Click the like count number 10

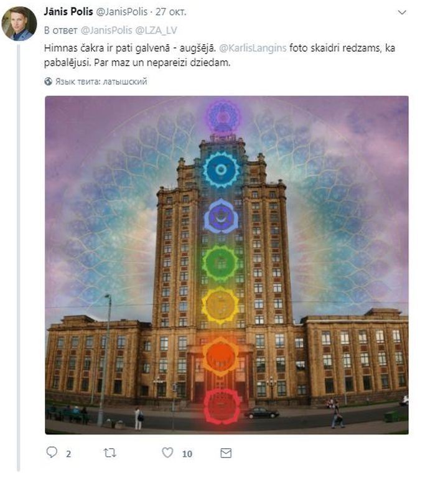[187, 454]
